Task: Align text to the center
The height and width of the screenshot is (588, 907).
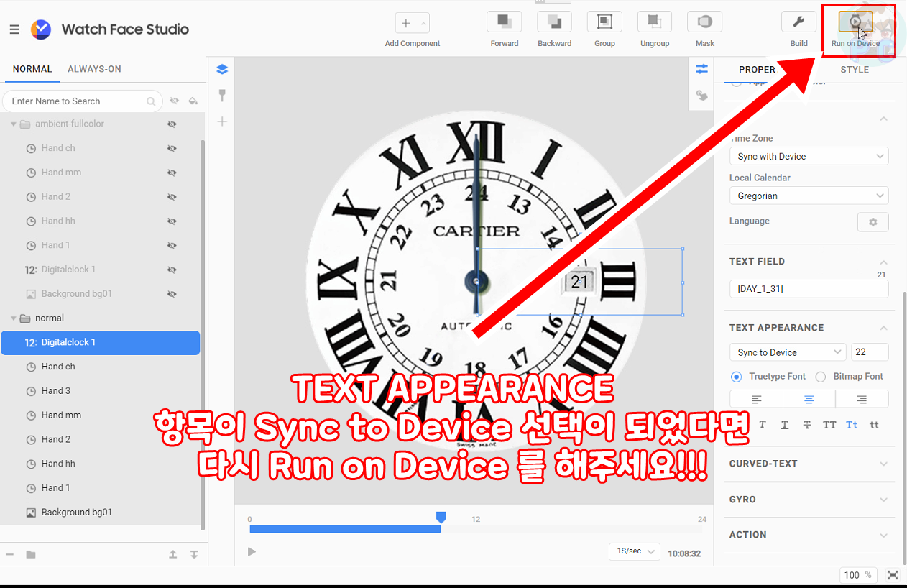Action: [x=809, y=399]
